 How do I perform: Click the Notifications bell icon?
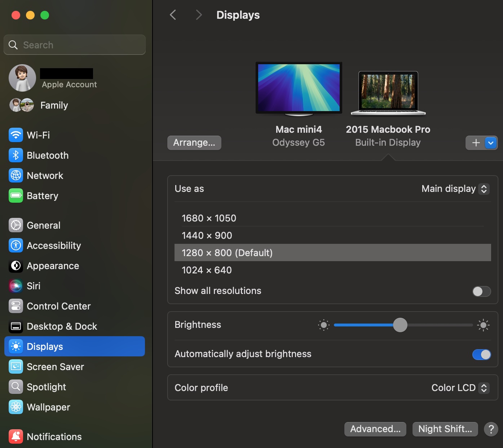(16, 437)
